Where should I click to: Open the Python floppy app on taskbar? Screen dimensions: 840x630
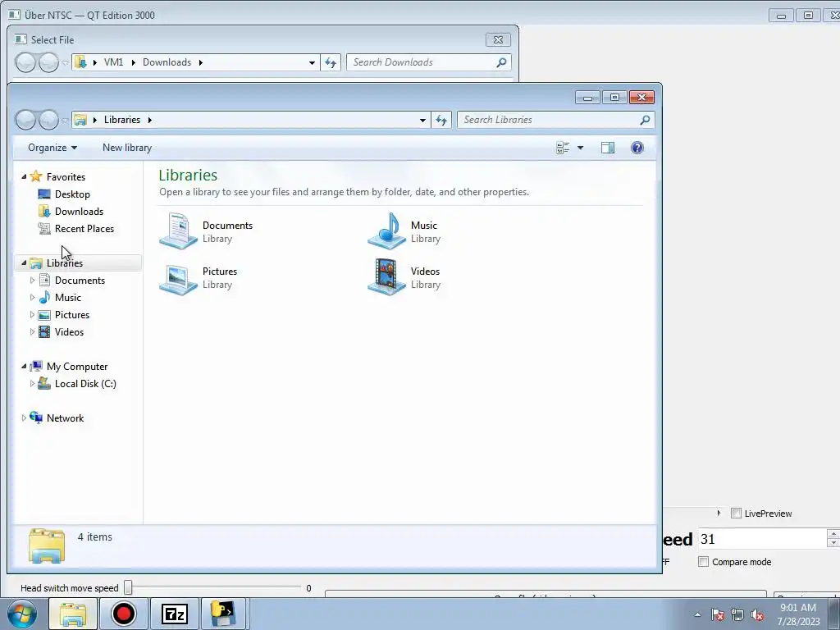[223, 614]
